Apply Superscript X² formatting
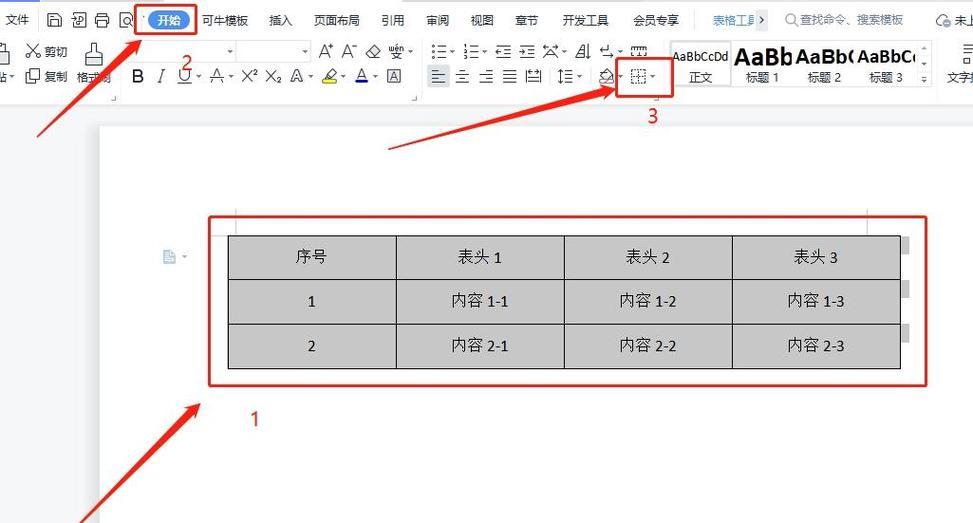The height and width of the screenshot is (523, 973). (x=249, y=76)
